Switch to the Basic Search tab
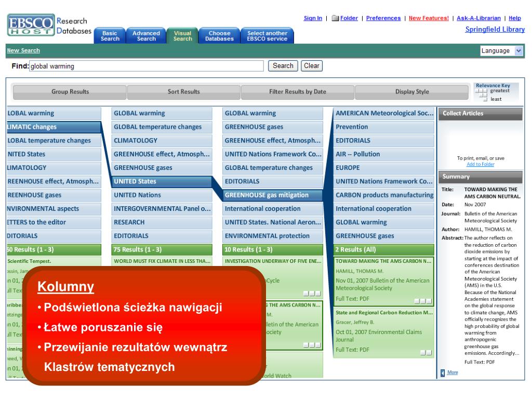Viewport: 532px width, 399px height. [110, 36]
